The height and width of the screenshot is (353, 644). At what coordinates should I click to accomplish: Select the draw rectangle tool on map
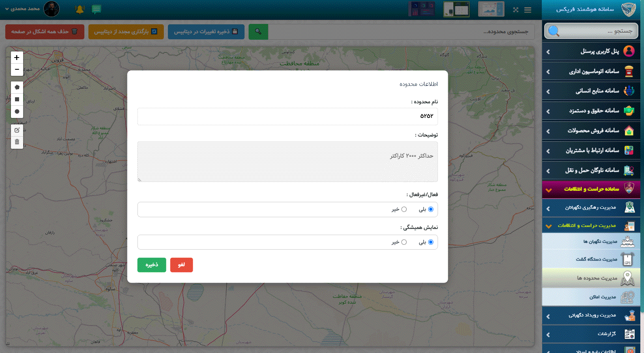coord(17,99)
